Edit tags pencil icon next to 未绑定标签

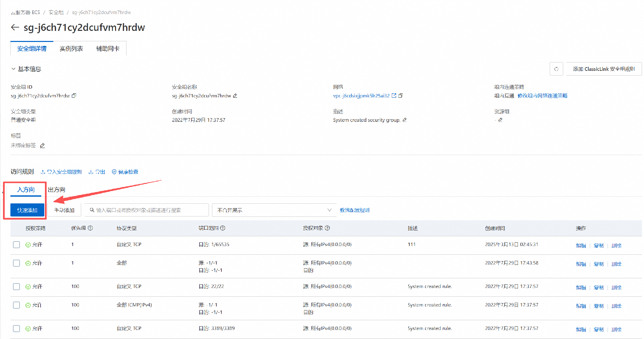click(x=42, y=145)
